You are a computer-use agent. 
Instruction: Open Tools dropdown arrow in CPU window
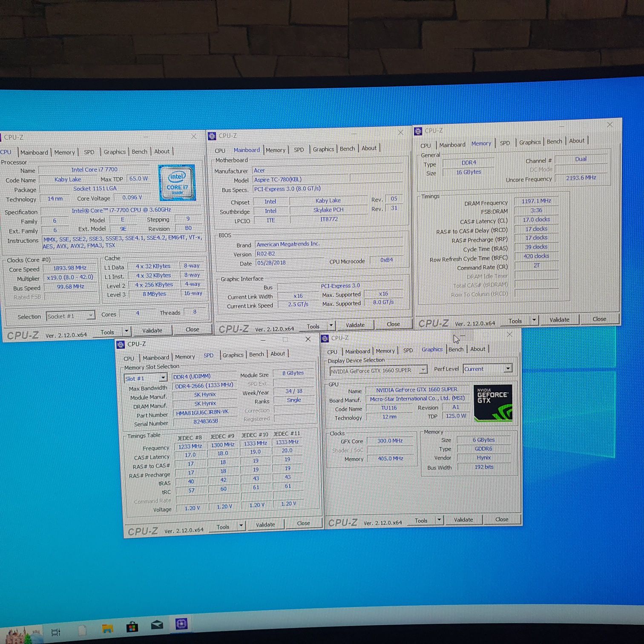pyautogui.click(x=126, y=331)
